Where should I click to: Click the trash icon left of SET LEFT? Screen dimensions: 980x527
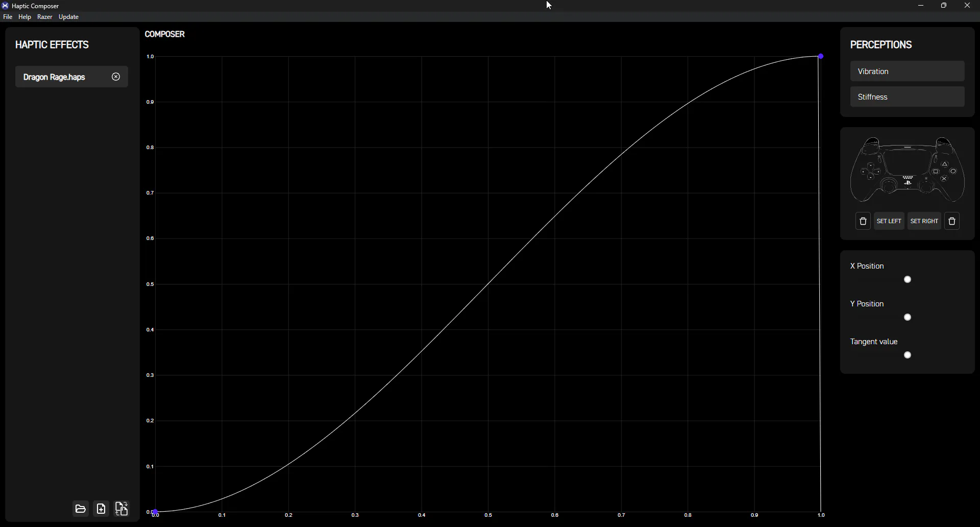(863, 222)
